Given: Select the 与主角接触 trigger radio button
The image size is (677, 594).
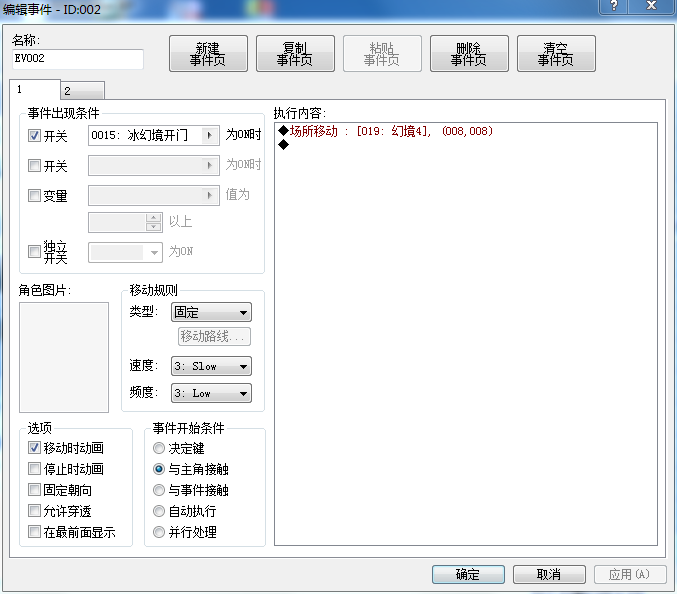Looking at the screenshot, I should point(159,469).
